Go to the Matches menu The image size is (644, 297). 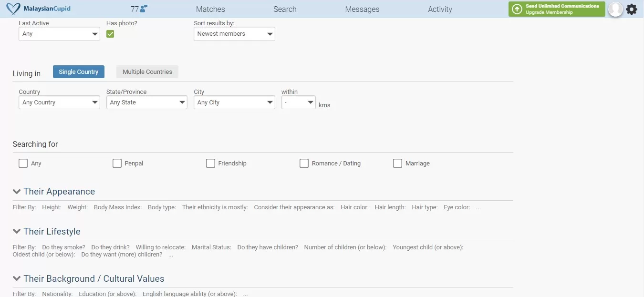click(x=210, y=9)
